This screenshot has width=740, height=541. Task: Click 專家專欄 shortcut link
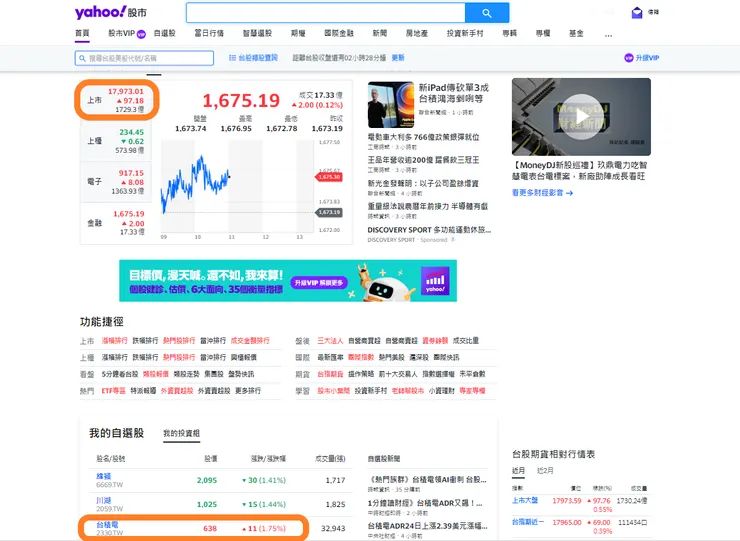click(x=472, y=390)
